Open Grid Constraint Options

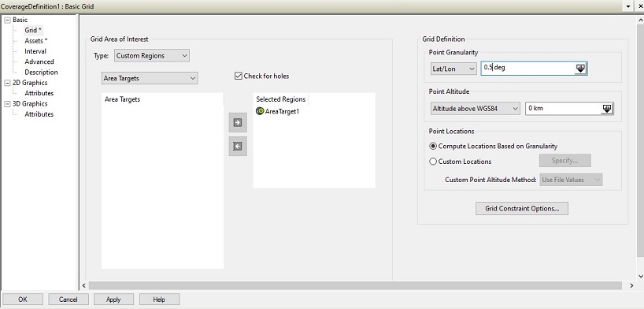522,209
